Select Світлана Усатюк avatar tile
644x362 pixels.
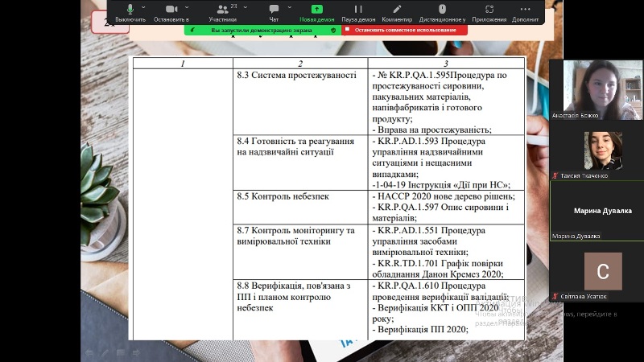tap(603, 271)
